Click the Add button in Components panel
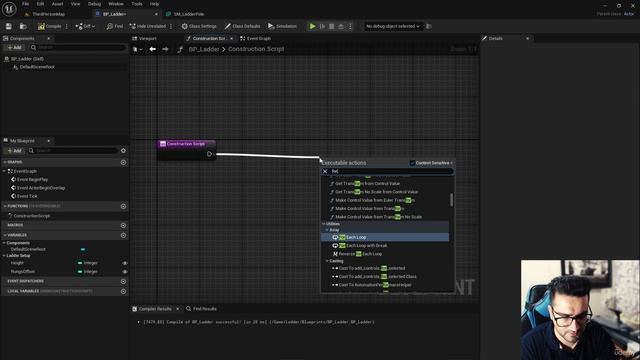 pos(15,47)
